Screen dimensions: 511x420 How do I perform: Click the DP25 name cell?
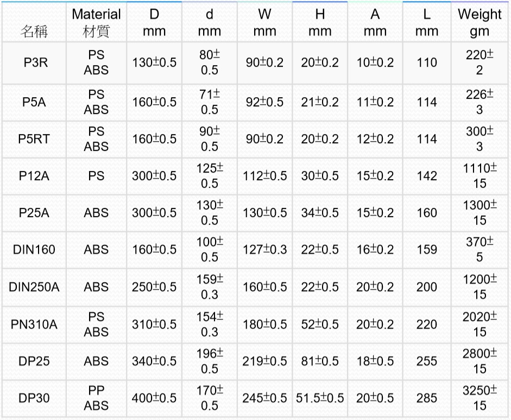click(34, 361)
